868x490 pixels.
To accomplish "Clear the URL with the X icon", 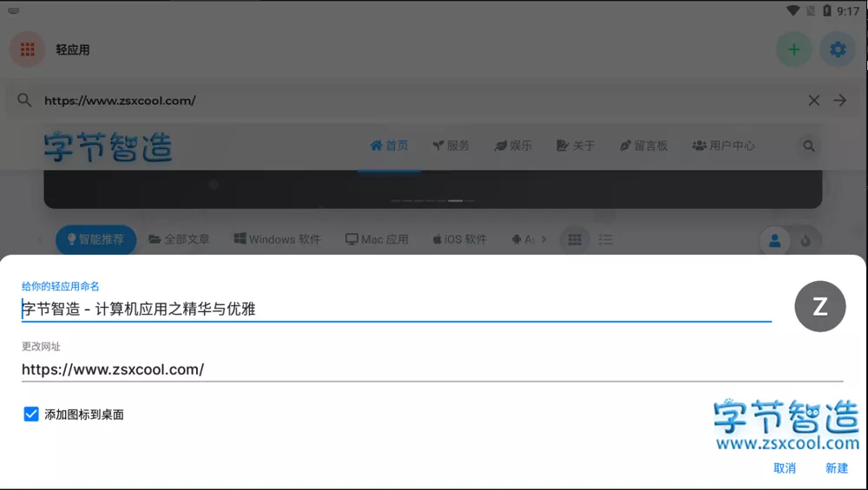I will [x=814, y=100].
